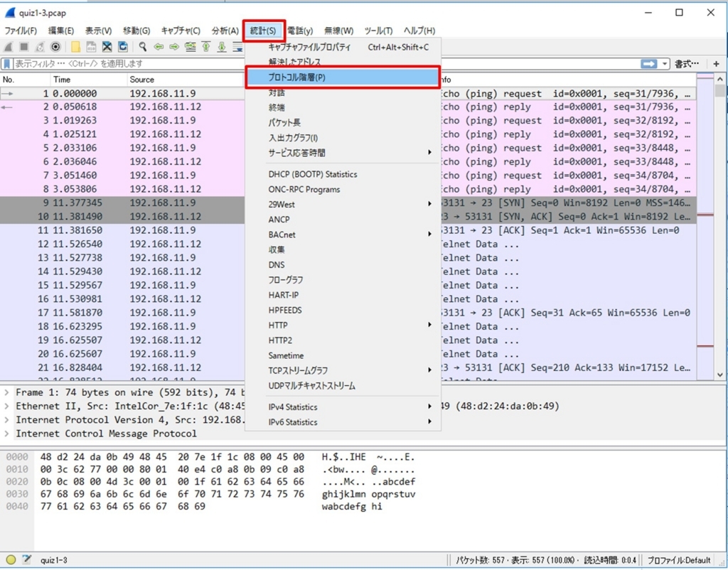This screenshot has height=570, width=728.
Task: Reload the capture file icon
Action: pyautogui.click(x=123, y=47)
